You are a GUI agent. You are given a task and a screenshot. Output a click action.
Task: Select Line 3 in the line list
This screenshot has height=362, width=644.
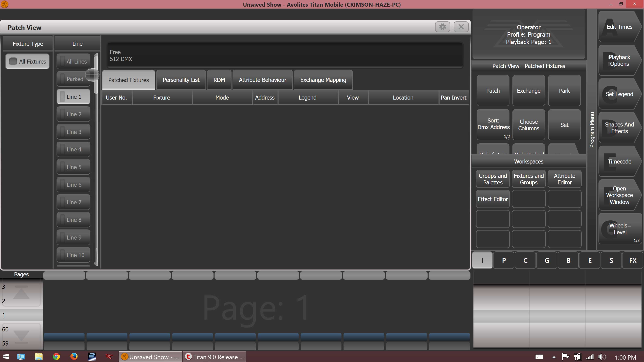(73, 132)
